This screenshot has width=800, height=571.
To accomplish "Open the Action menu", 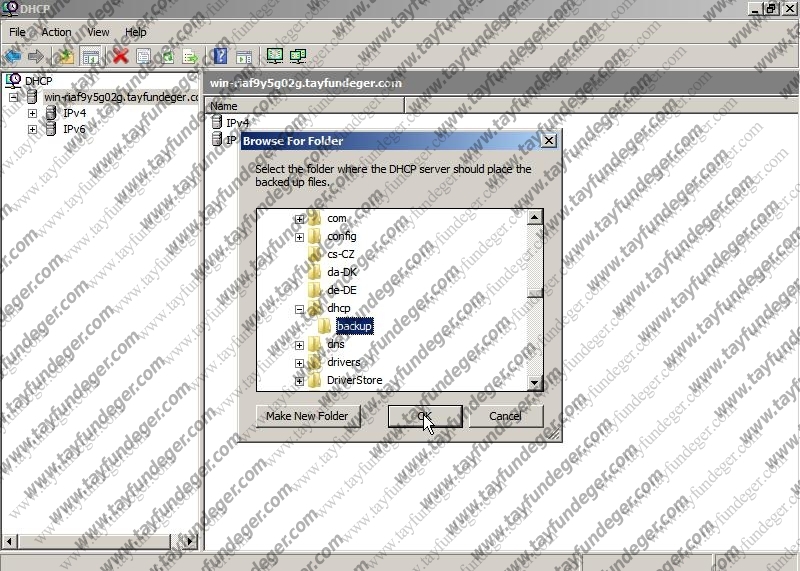I will point(56,32).
